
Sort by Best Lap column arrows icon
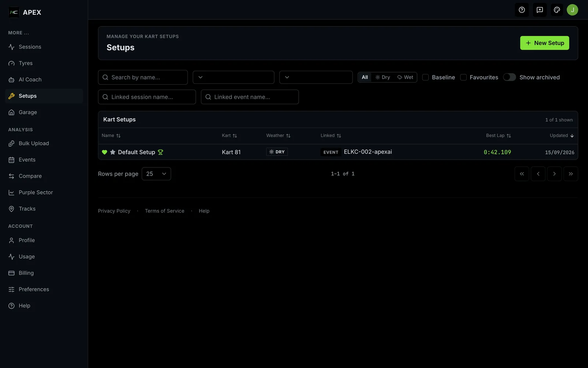click(509, 136)
